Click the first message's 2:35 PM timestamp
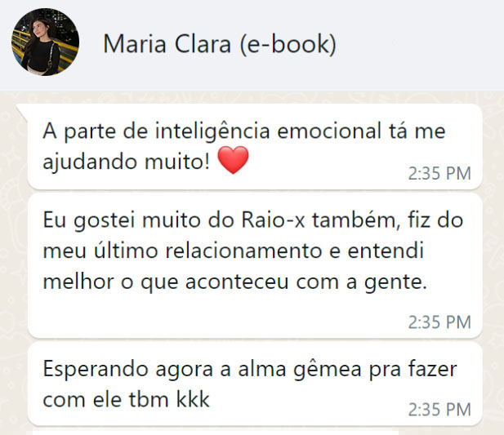The width and height of the screenshot is (504, 435). point(439,173)
